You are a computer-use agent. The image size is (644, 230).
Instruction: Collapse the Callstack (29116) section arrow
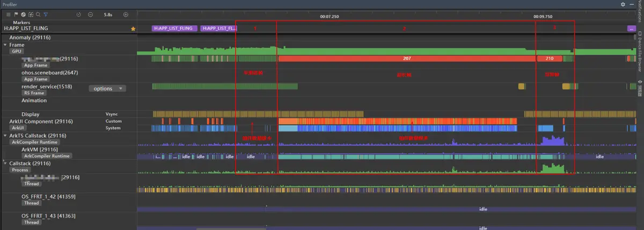pos(5,163)
